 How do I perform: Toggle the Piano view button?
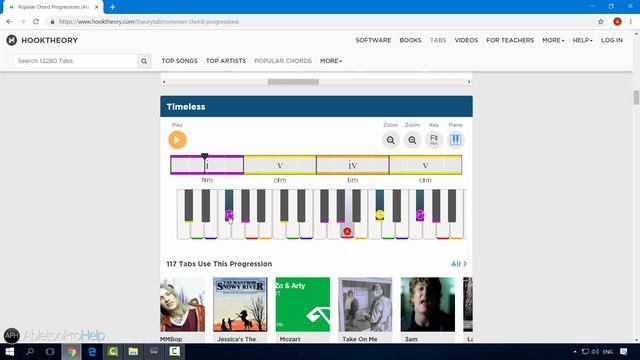coord(456,140)
